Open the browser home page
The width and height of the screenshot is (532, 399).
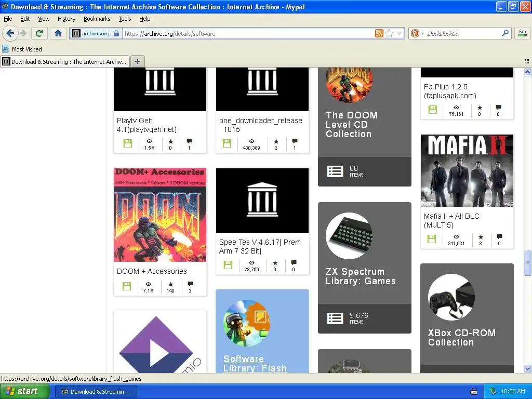(x=58, y=33)
